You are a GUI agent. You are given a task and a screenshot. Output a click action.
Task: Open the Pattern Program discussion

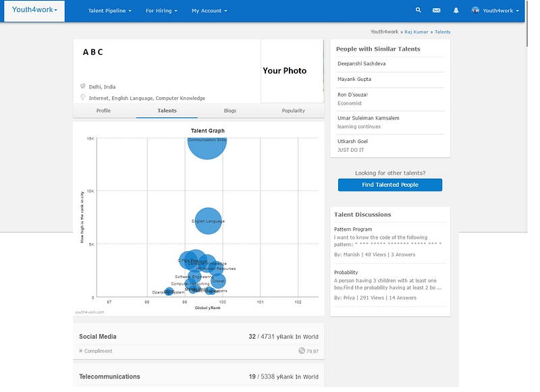point(353,229)
